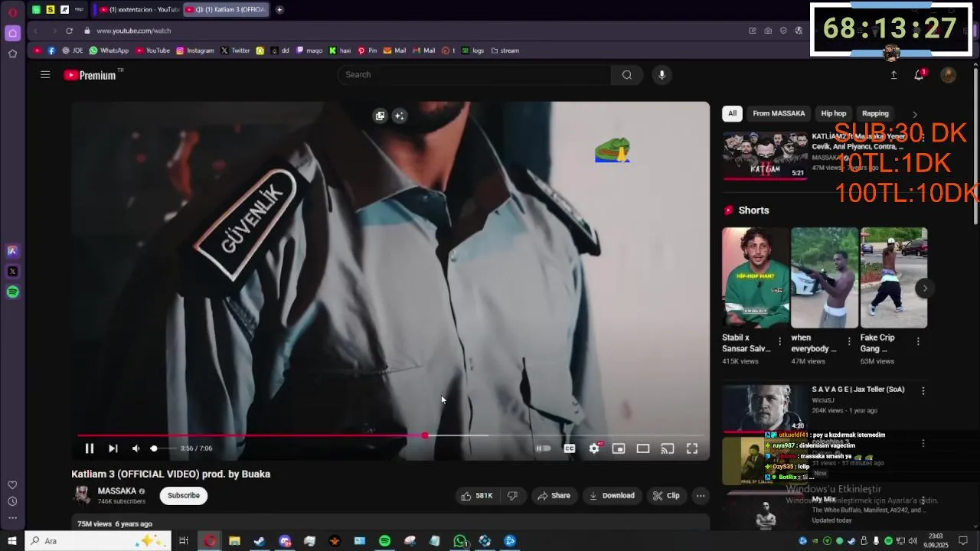Subscribe to MASSAKA channel
Viewport: 980px width, 551px height.
point(184,496)
